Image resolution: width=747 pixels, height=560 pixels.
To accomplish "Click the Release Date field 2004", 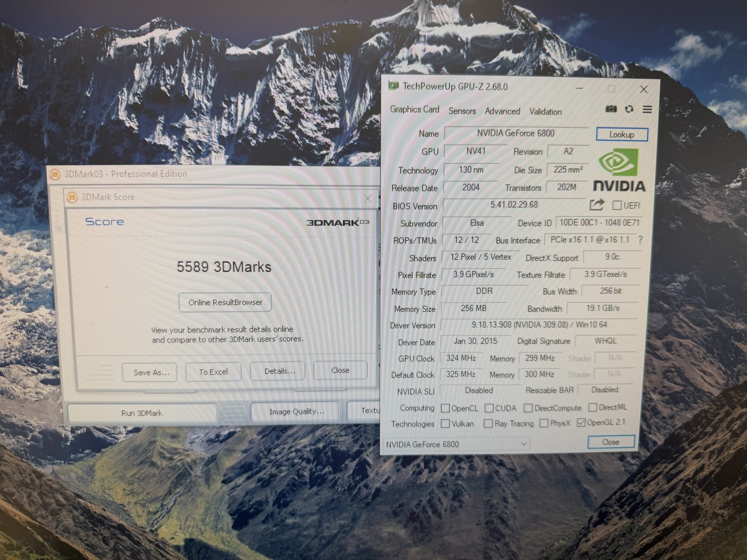I will tap(471, 188).
